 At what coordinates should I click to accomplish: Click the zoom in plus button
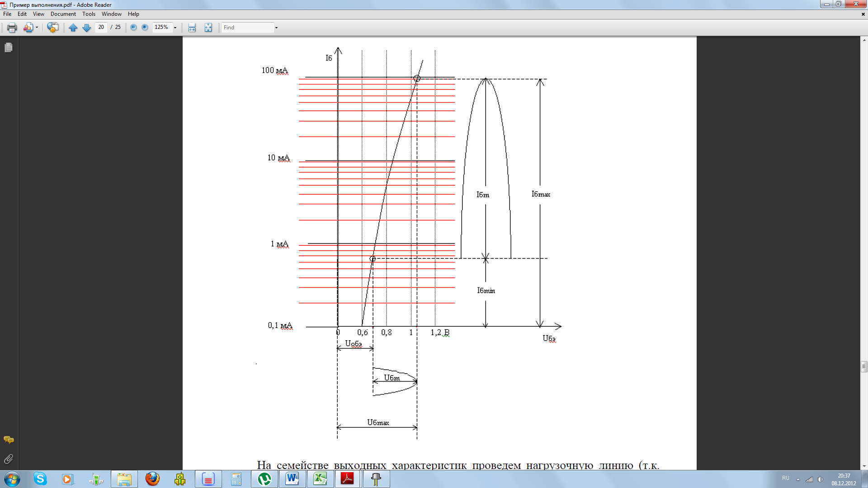click(x=145, y=28)
